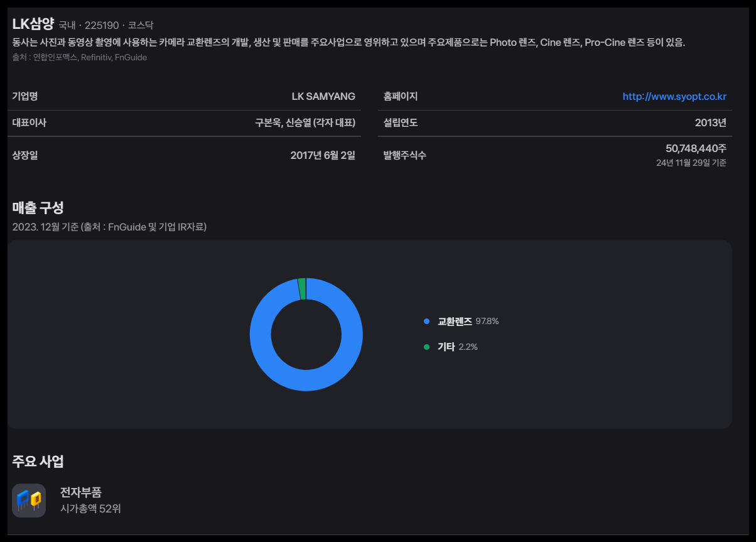Click the 24년 11월 29일 기준 date note
756x542 pixels.
point(691,163)
